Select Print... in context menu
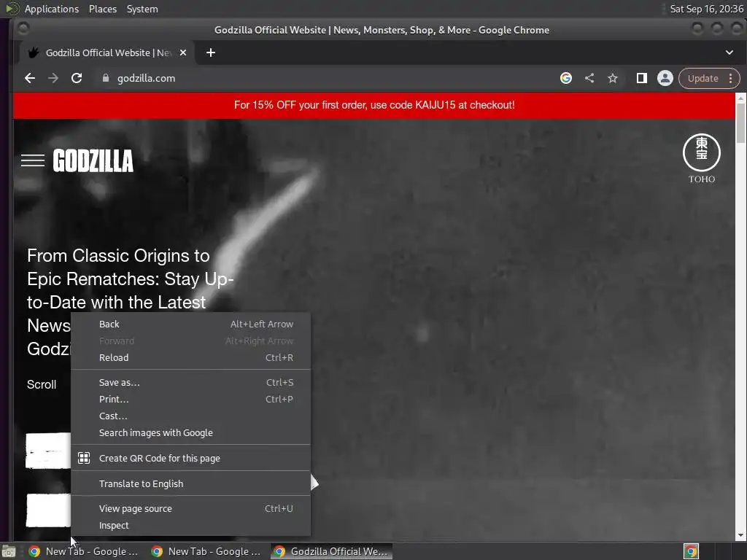Screen dimensions: 747x560 190,399
